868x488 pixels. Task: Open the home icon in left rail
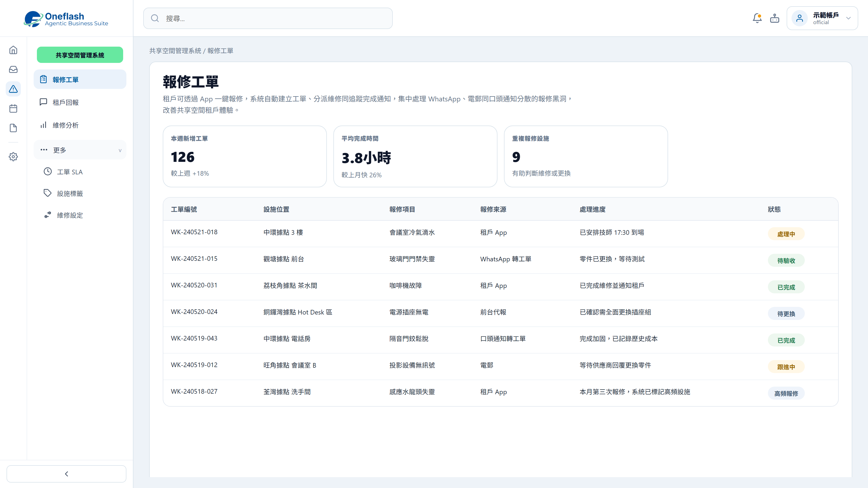pos(13,50)
